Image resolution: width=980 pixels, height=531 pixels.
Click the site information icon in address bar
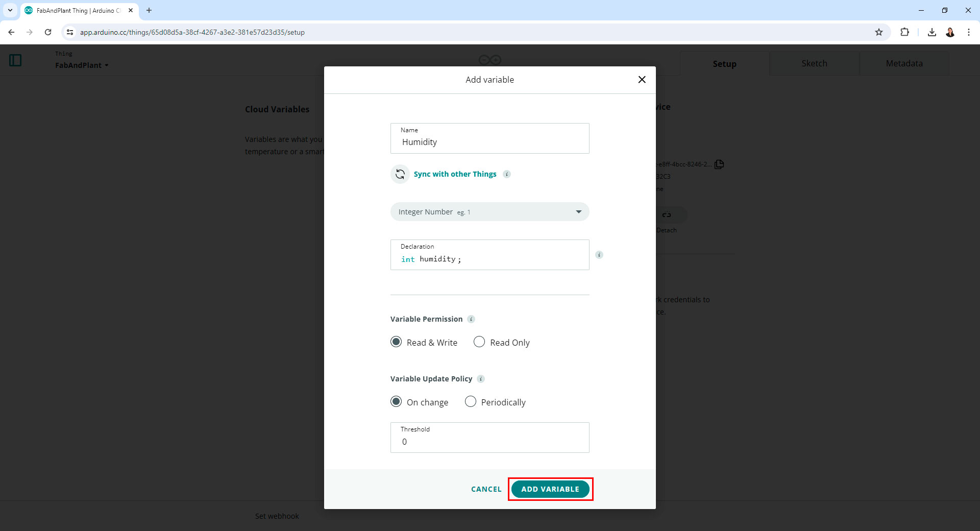pyautogui.click(x=70, y=32)
